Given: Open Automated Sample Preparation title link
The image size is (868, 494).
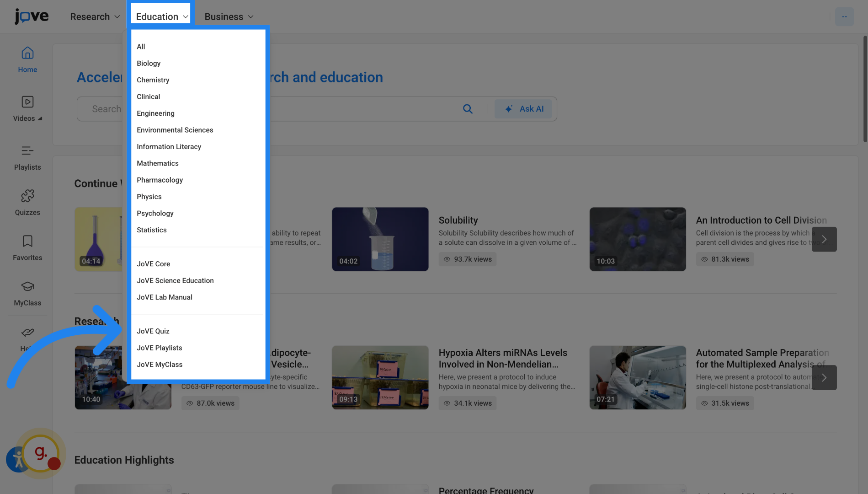Looking at the screenshot, I should [x=762, y=359].
